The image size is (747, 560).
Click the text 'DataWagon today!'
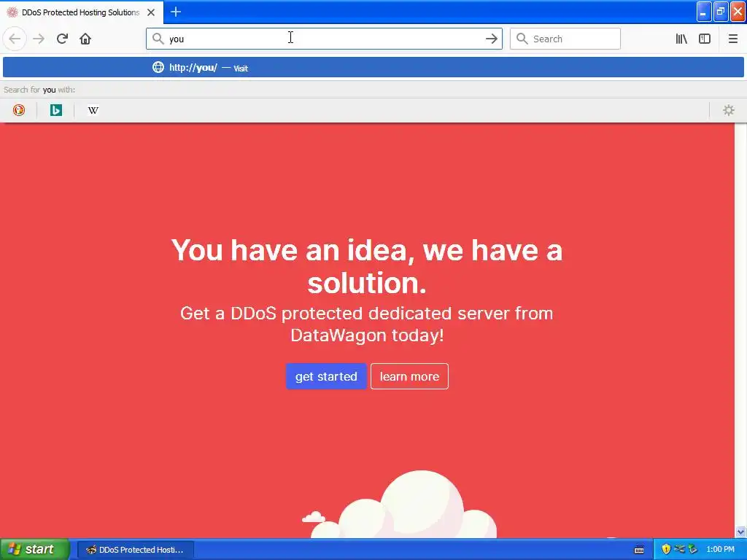click(367, 335)
